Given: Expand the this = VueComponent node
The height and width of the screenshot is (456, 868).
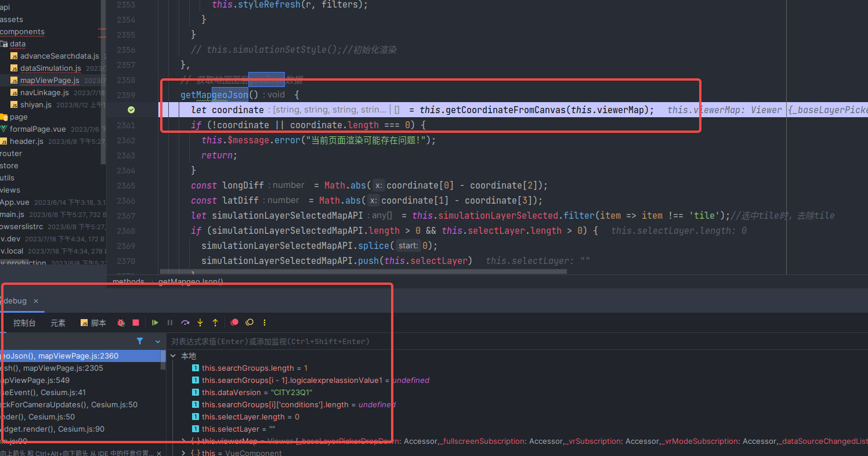Looking at the screenshot, I should pos(184,453).
